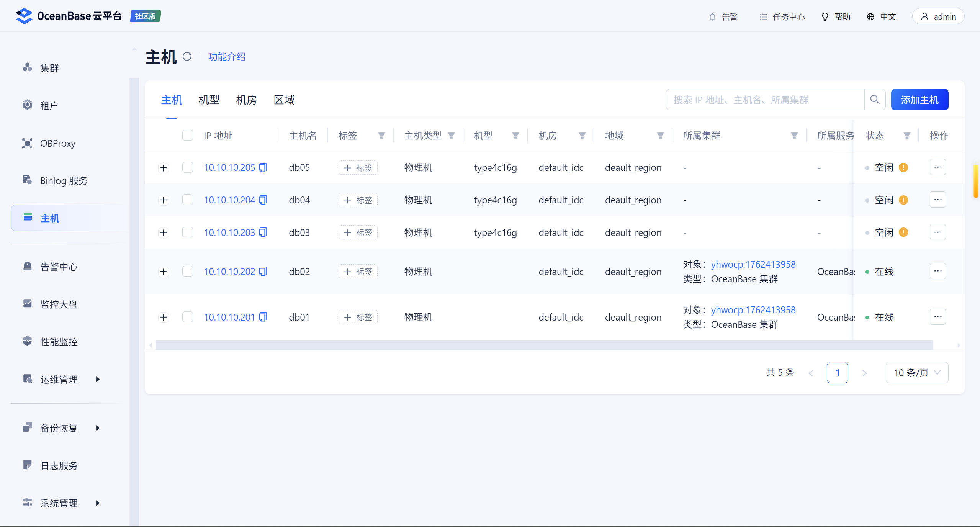Filter the 主机类型 column
The width and height of the screenshot is (980, 527).
point(452,136)
